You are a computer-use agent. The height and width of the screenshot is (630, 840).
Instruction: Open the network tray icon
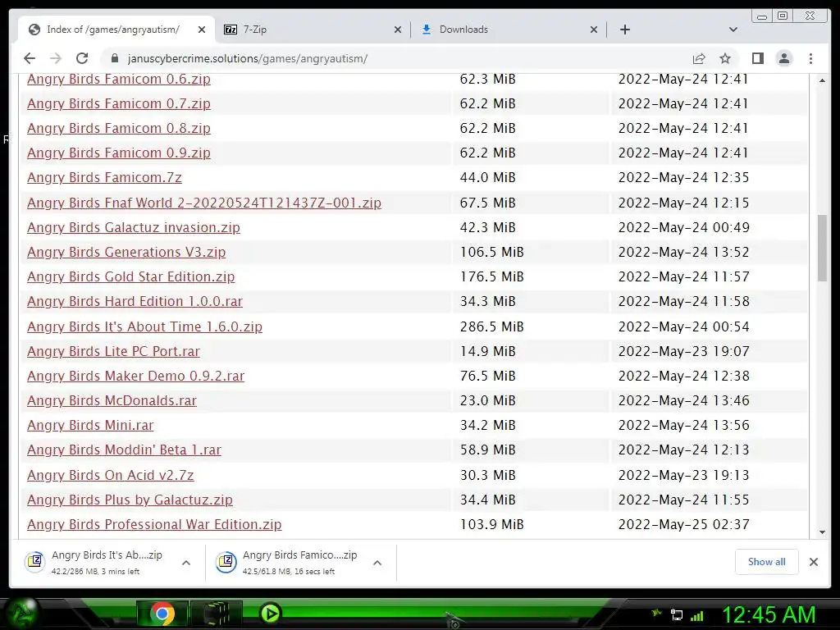click(x=677, y=615)
